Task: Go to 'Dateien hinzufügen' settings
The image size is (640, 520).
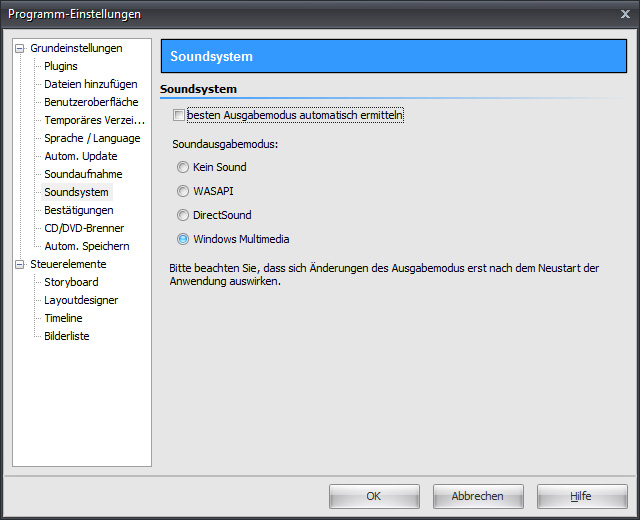Action: [x=90, y=84]
